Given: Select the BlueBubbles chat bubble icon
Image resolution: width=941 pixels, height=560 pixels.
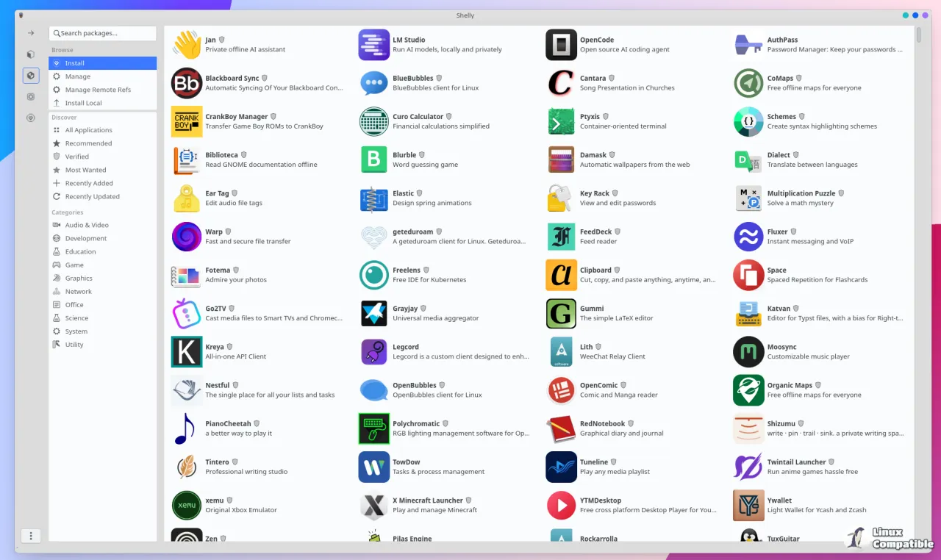Looking at the screenshot, I should tap(373, 83).
